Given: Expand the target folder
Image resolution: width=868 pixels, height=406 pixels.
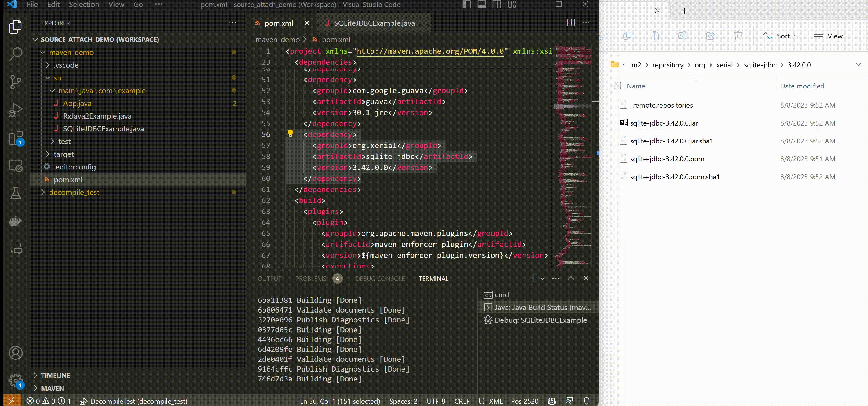Looking at the screenshot, I should [x=47, y=154].
